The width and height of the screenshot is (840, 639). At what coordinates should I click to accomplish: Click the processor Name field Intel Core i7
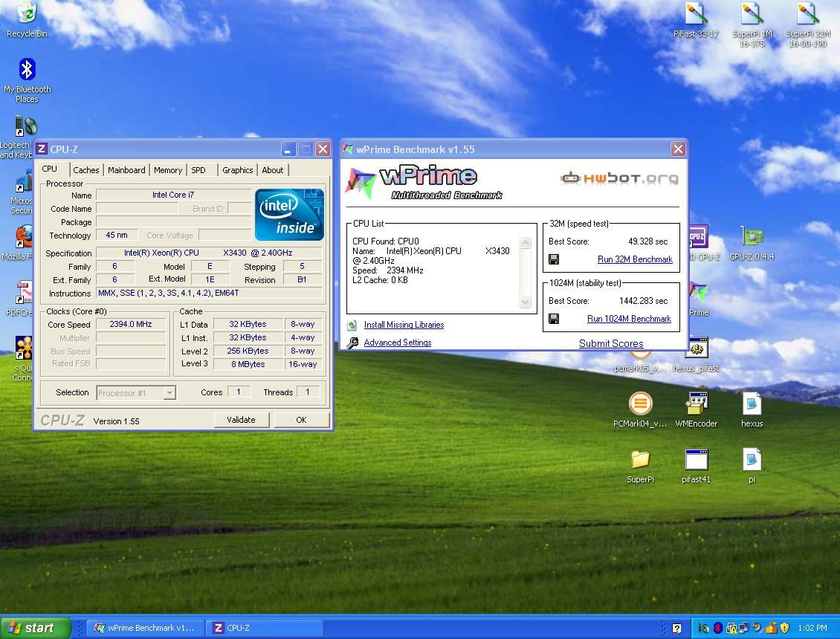click(173, 195)
